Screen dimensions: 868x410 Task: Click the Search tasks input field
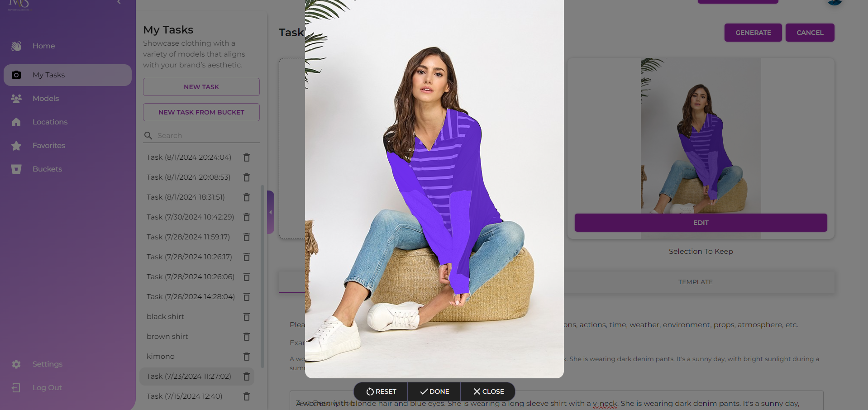coord(206,136)
